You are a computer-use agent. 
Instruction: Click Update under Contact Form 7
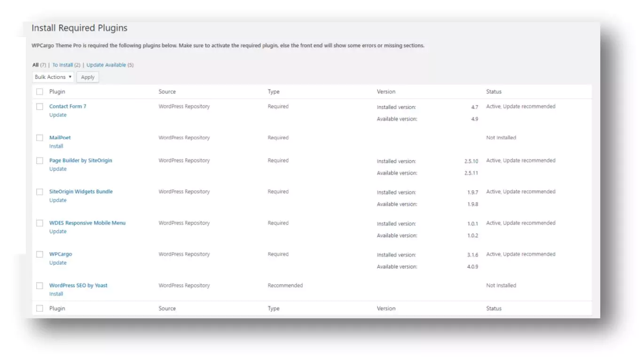click(x=58, y=115)
